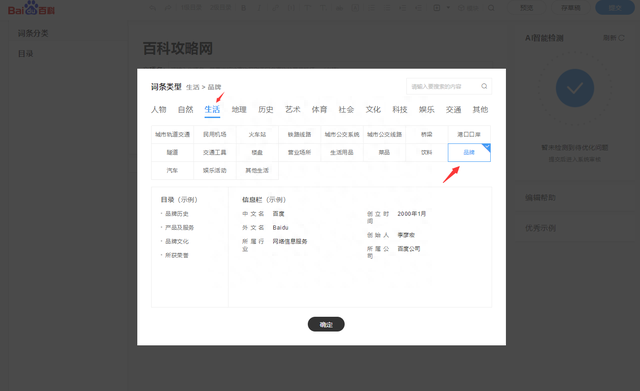Viewport: 640px width, 391px height.
Task: Click the blue 提交 submit button
Action: [615, 8]
